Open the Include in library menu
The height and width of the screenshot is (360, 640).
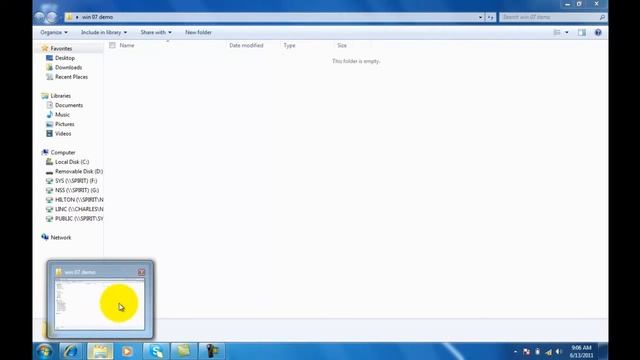(x=104, y=32)
